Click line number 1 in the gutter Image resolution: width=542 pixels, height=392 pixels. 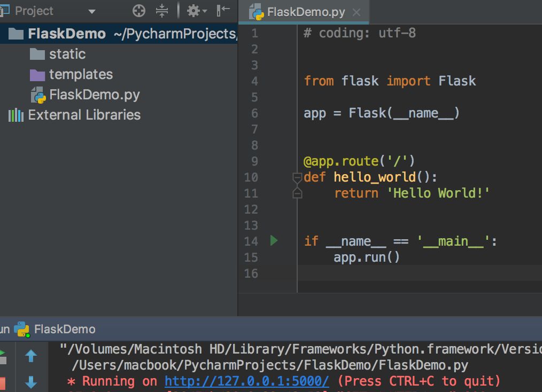(x=255, y=34)
